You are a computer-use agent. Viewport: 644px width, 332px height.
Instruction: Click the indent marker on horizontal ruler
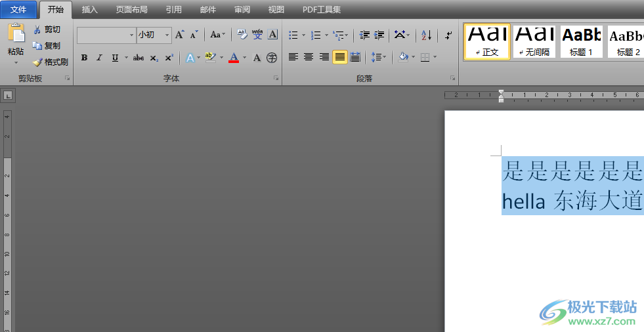pyautogui.click(x=501, y=96)
